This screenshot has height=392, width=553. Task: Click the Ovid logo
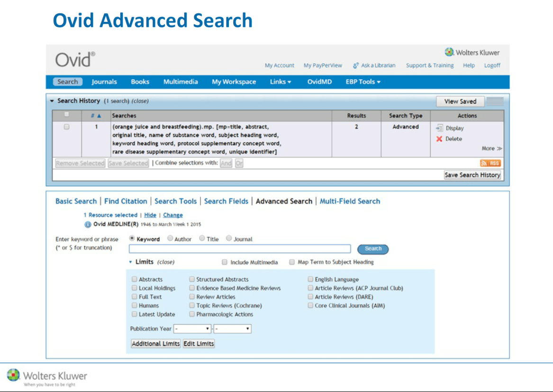pos(75,60)
